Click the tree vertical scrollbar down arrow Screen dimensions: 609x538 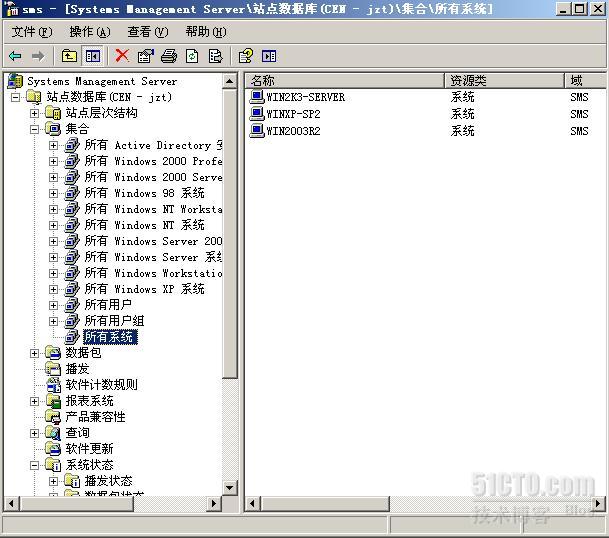point(230,488)
